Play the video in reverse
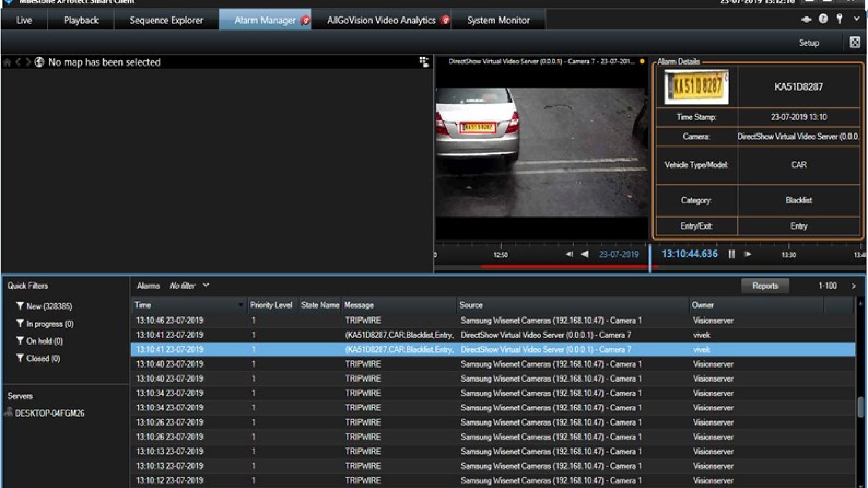Image resolution: width=868 pixels, height=488 pixels. [585, 254]
